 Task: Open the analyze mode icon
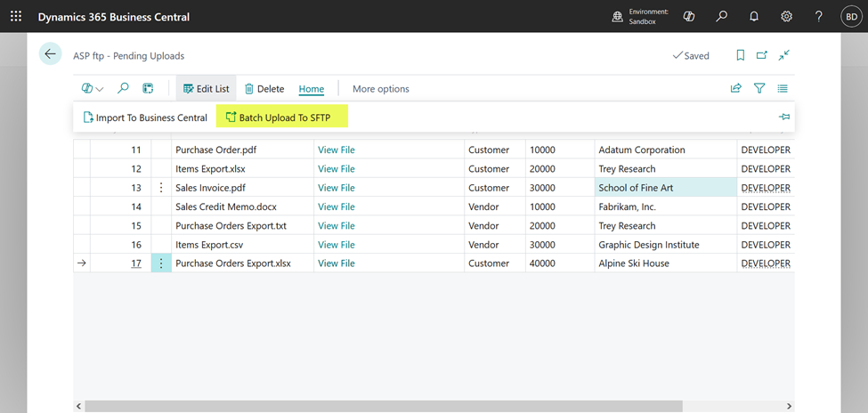pos(148,89)
